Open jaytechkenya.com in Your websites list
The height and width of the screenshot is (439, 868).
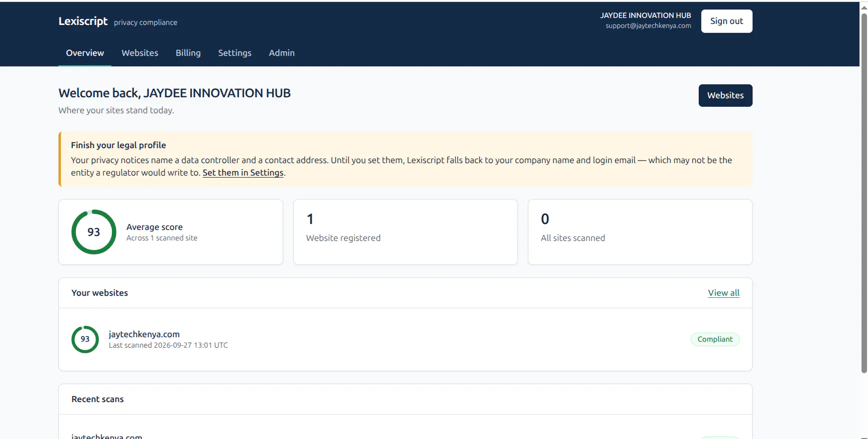[x=144, y=334]
